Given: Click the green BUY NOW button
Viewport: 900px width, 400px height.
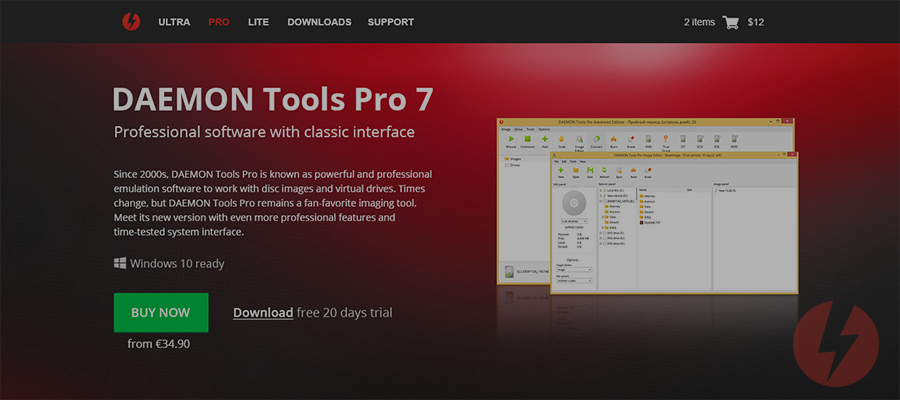Looking at the screenshot, I should (161, 312).
